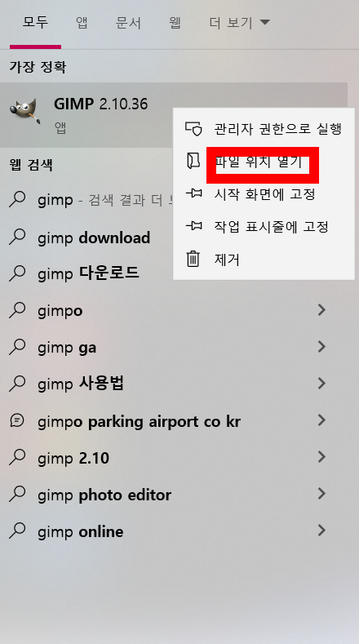The image size is (359, 644).
Task: Select the gimp online suggestion
Action: click(173, 531)
